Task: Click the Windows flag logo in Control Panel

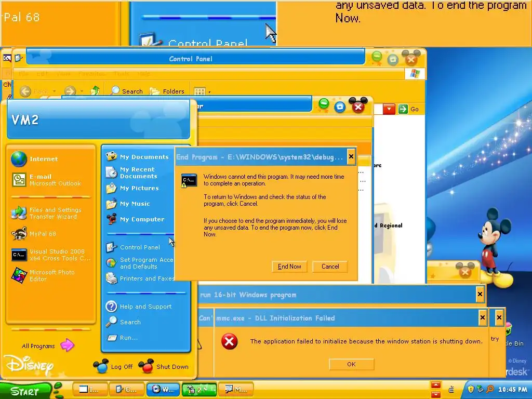Action: (x=415, y=74)
